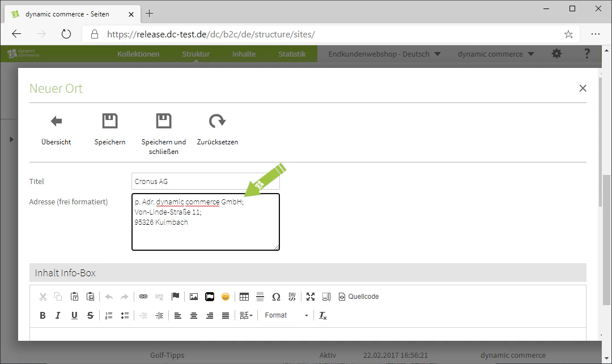
Task: Click inside the Adresse text area
Action: pyautogui.click(x=206, y=222)
